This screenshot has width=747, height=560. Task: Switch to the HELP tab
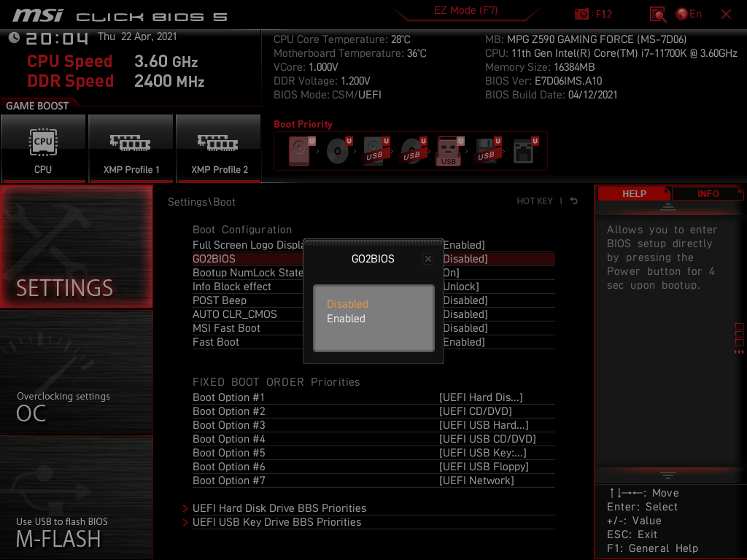click(634, 194)
